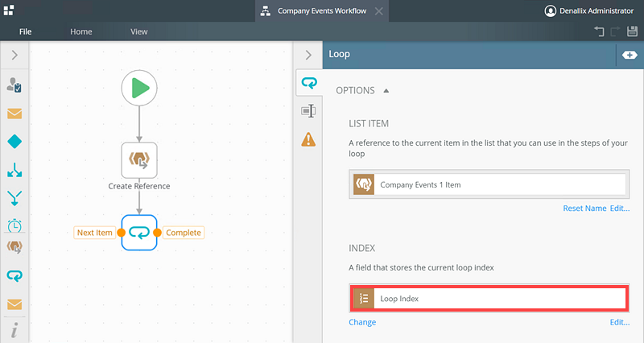Screen dimensions: 644x343
Task: Click Edit link under Index
Action: 620,322
